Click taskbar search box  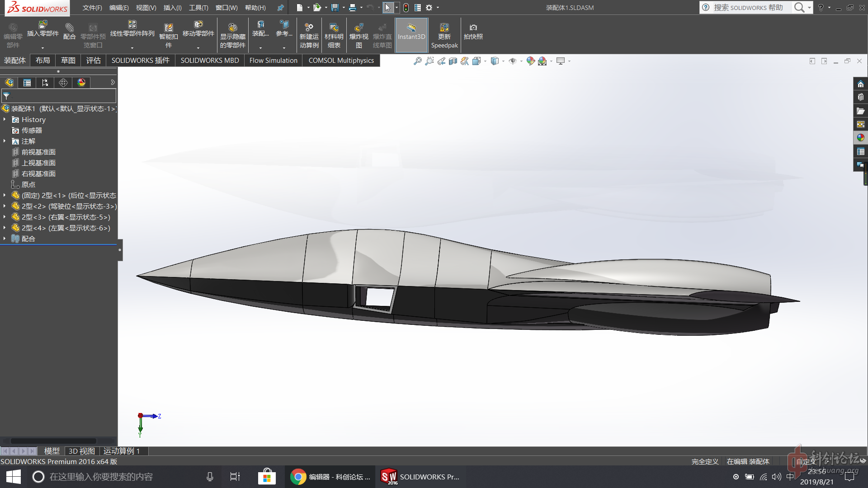(122, 477)
